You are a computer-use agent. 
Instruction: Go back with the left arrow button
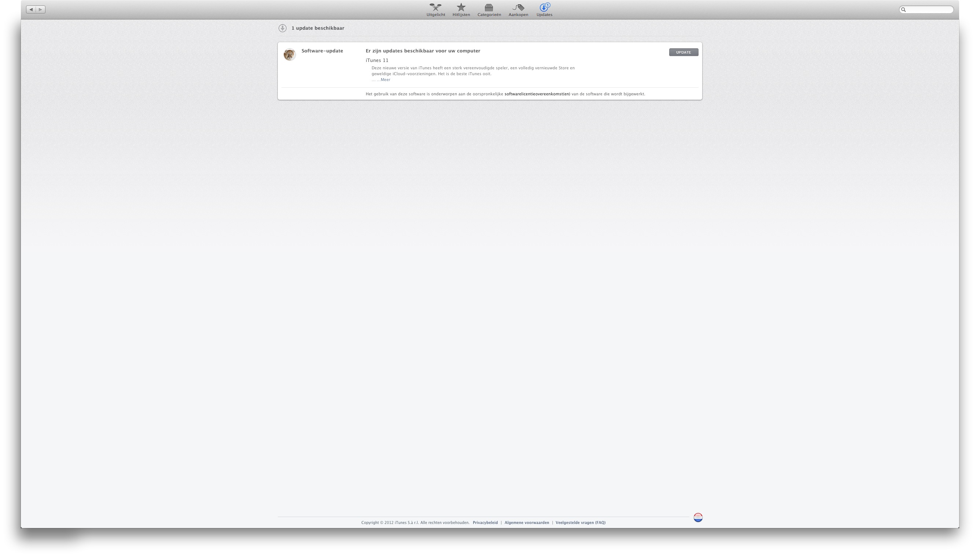pos(31,10)
